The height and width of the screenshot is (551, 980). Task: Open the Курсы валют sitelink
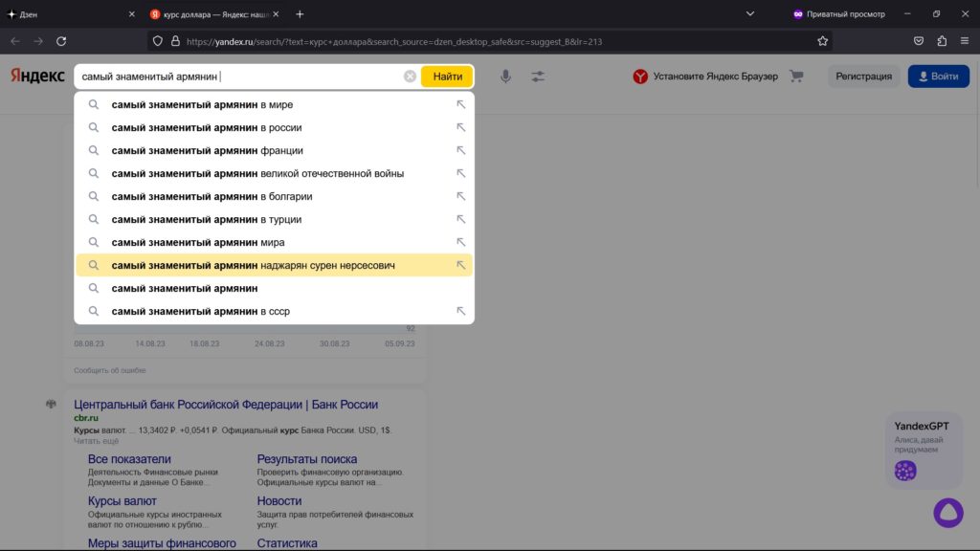coord(122,501)
